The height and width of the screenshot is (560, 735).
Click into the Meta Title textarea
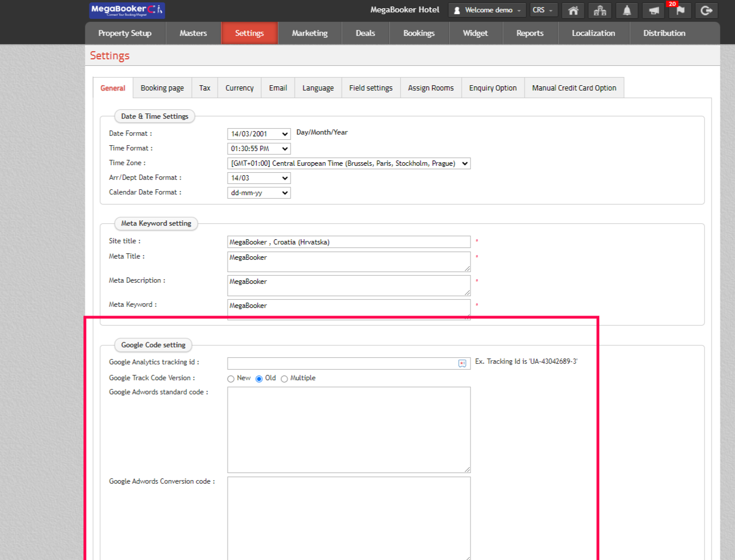pyautogui.click(x=349, y=261)
